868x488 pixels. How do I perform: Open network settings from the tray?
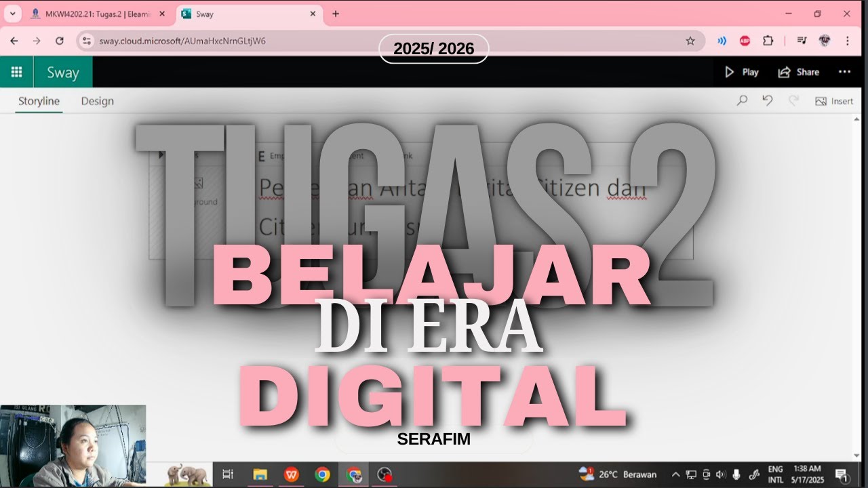(691, 474)
